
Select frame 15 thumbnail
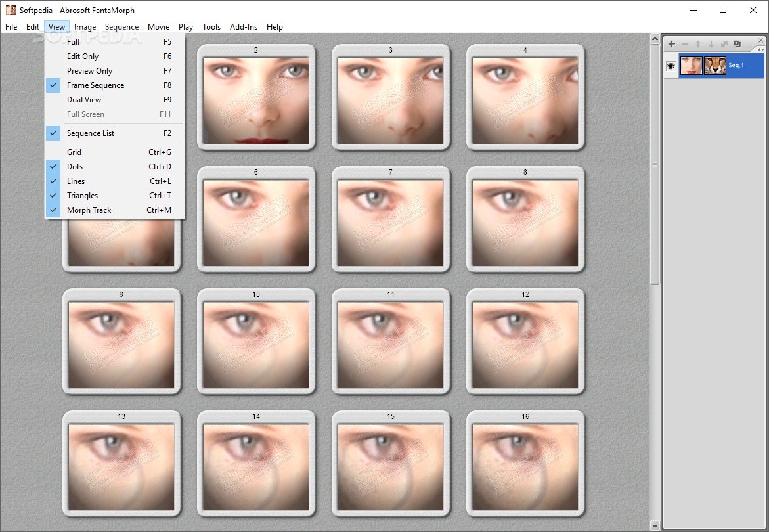point(390,463)
